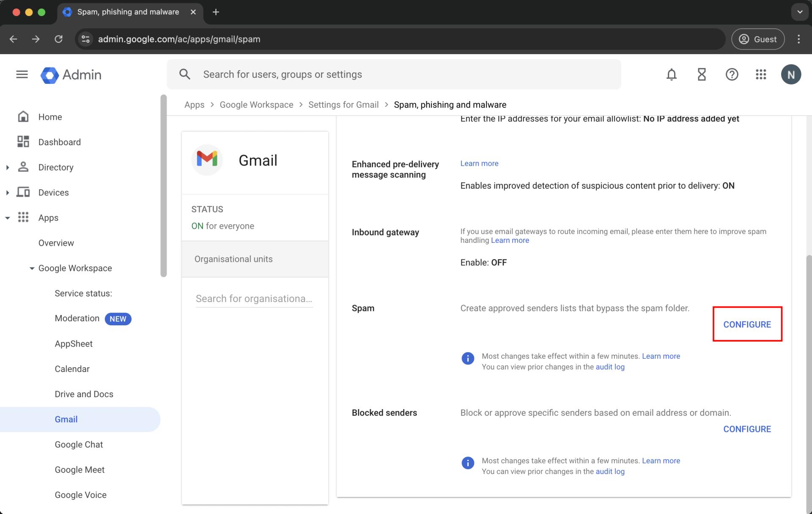The image size is (812, 514).
Task: Open Learn more link under Spam section
Action: [661, 356]
